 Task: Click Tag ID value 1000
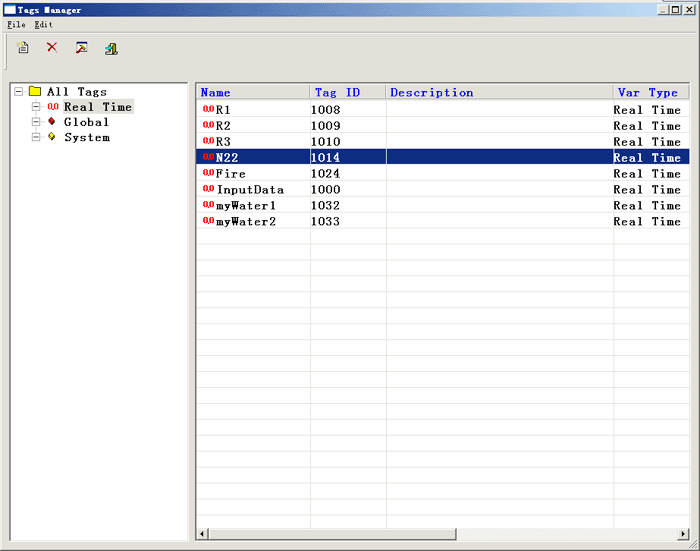coord(325,189)
